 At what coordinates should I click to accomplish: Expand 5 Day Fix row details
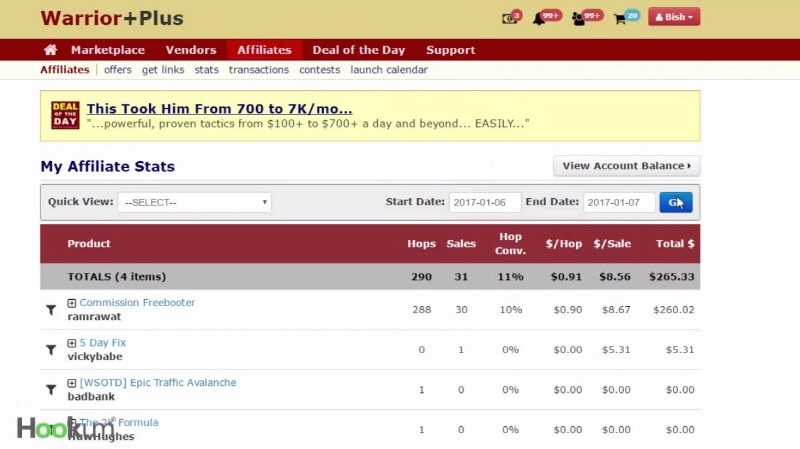tap(72, 343)
